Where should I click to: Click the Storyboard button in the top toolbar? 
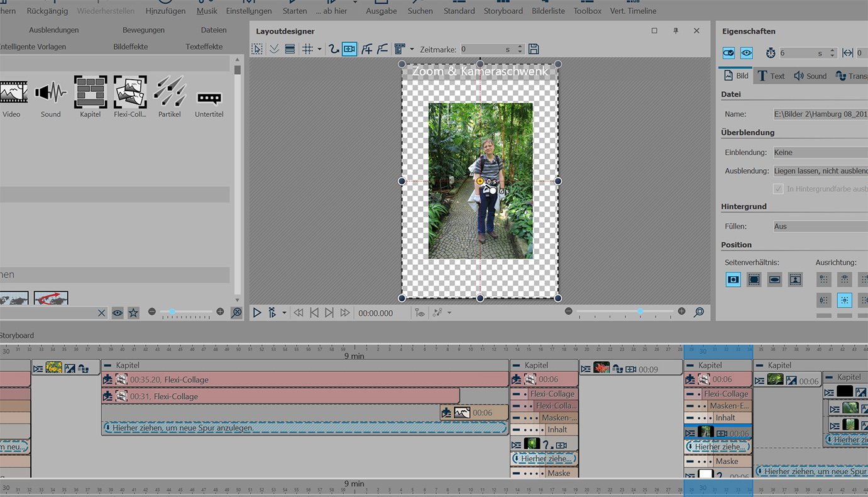point(503,11)
